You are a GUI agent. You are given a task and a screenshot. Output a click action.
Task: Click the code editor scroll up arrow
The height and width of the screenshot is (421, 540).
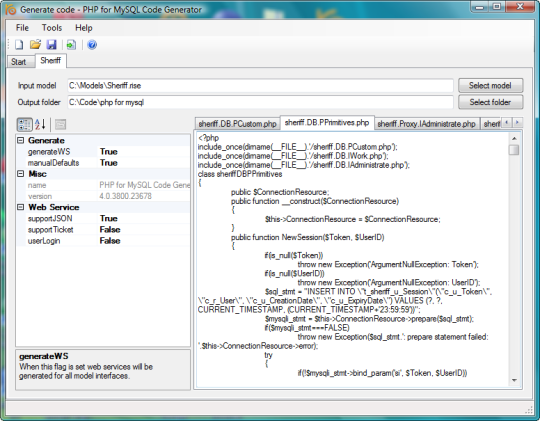coord(514,138)
